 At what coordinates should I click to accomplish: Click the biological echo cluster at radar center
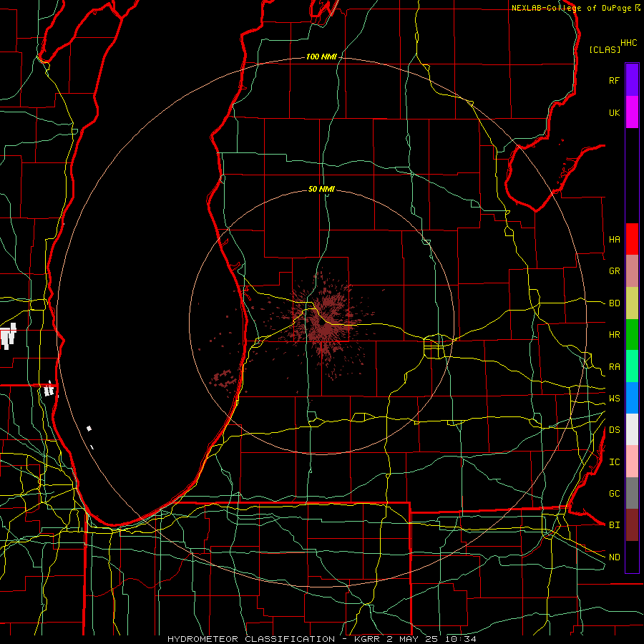point(323,323)
